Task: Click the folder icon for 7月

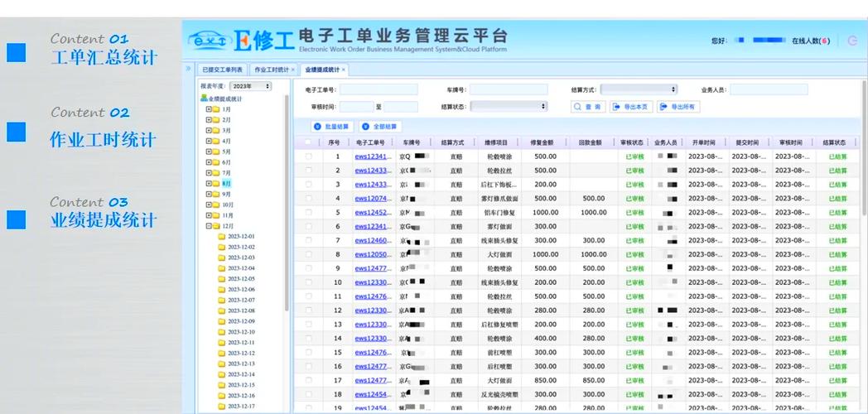Action: point(216,173)
